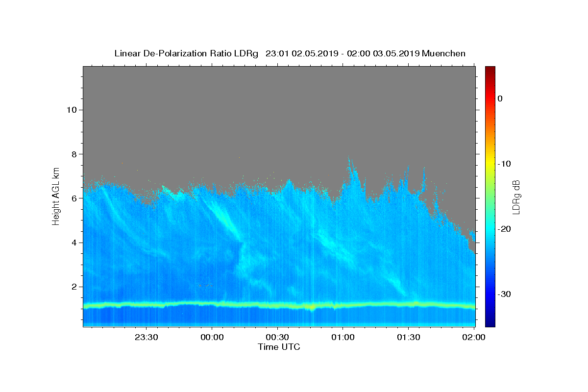Click the height tick label 2
Image resolution: width=588 pixels, height=392 pixels.
tap(73, 287)
